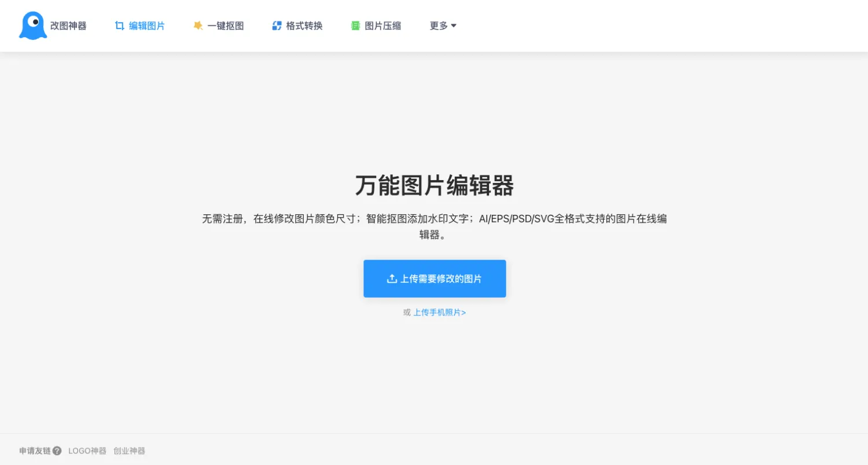Click the blue convert icon for 格式转换
This screenshot has height=465, width=868.
pyautogui.click(x=277, y=25)
